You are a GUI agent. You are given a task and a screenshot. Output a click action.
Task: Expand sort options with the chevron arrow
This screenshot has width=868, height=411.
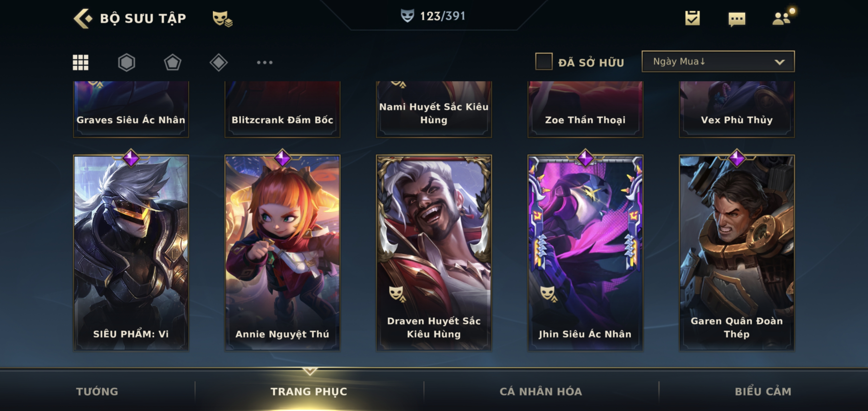pos(779,62)
